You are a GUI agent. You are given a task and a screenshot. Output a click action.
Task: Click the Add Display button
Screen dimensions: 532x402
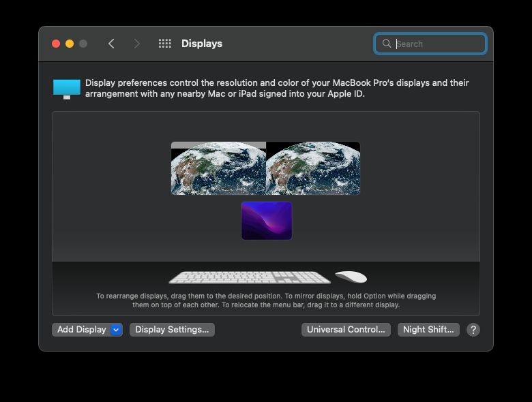pos(81,330)
